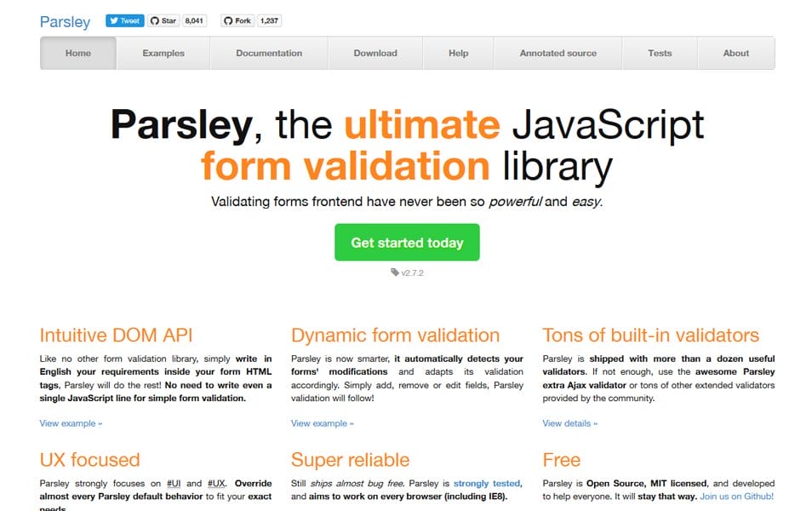Navigate to the Tests tab
This screenshot has height=511, width=812.
click(660, 53)
